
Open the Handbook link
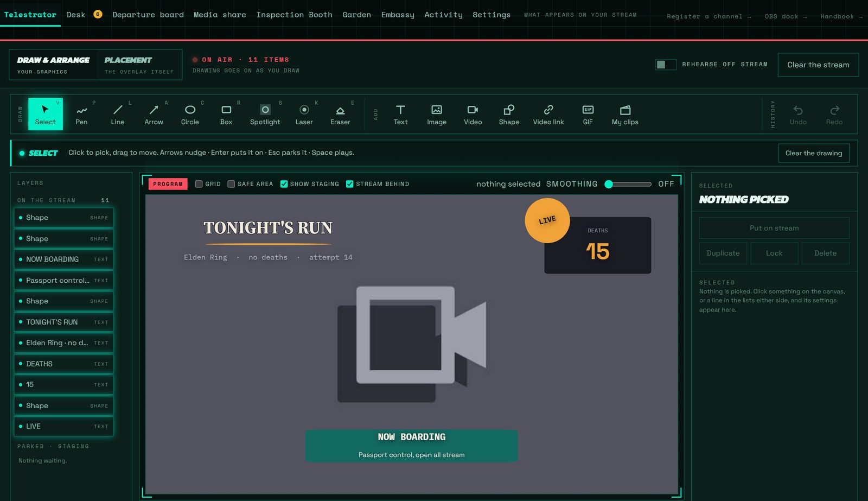point(841,16)
